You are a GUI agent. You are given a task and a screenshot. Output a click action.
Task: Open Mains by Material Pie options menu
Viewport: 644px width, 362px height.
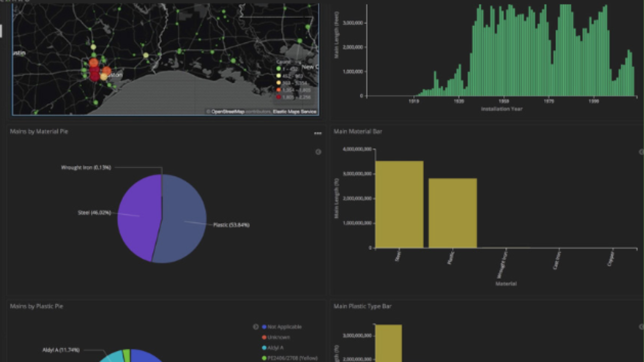pyautogui.click(x=318, y=133)
